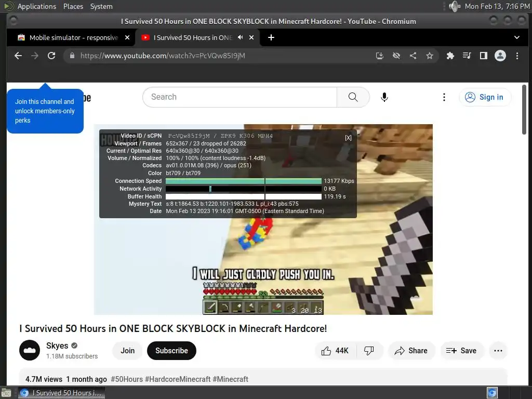Click the Join membership button
This screenshot has height=399, width=532.
click(x=128, y=351)
